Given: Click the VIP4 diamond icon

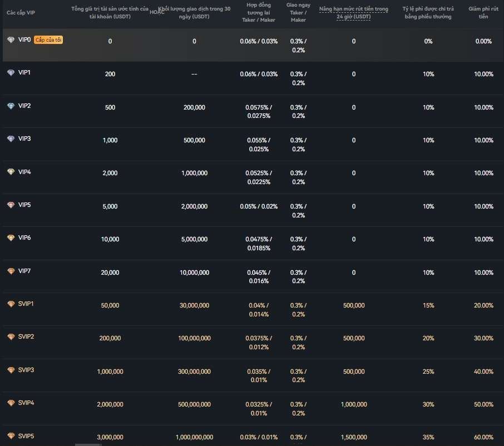Looking at the screenshot, I should coord(11,172).
